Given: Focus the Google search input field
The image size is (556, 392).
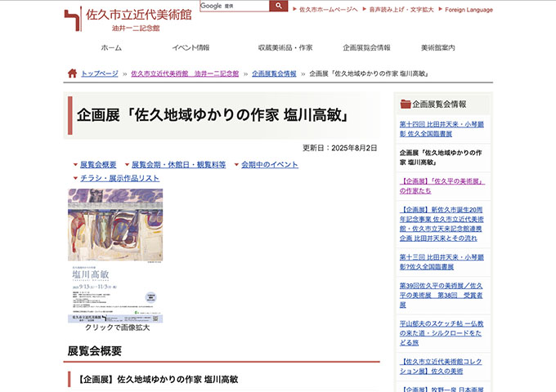Looking at the screenshot, I should (244, 6).
